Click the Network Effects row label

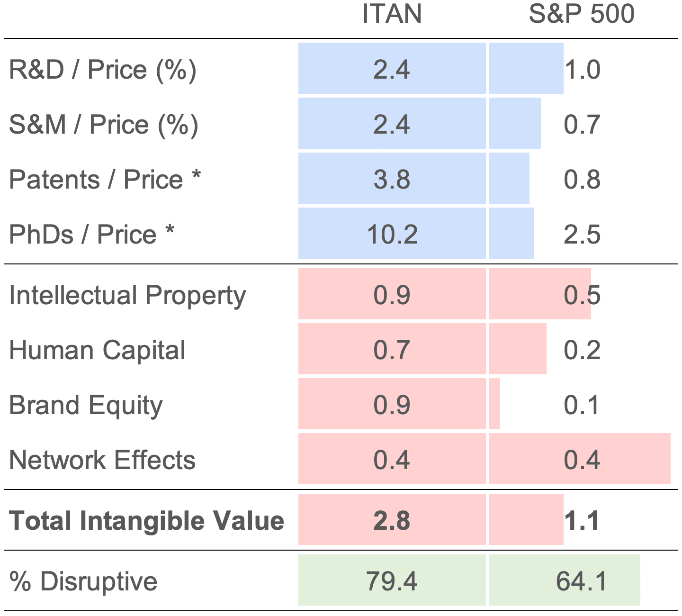coord(102,460)
